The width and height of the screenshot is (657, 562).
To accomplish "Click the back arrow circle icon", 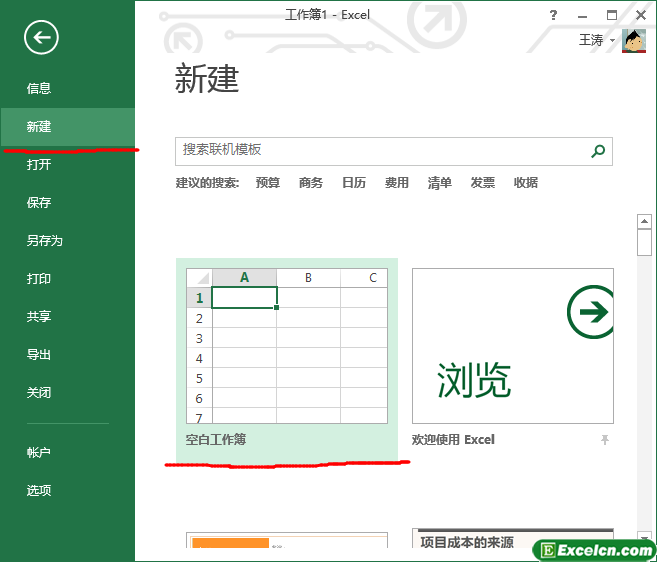I will click(x=41, y=38).
